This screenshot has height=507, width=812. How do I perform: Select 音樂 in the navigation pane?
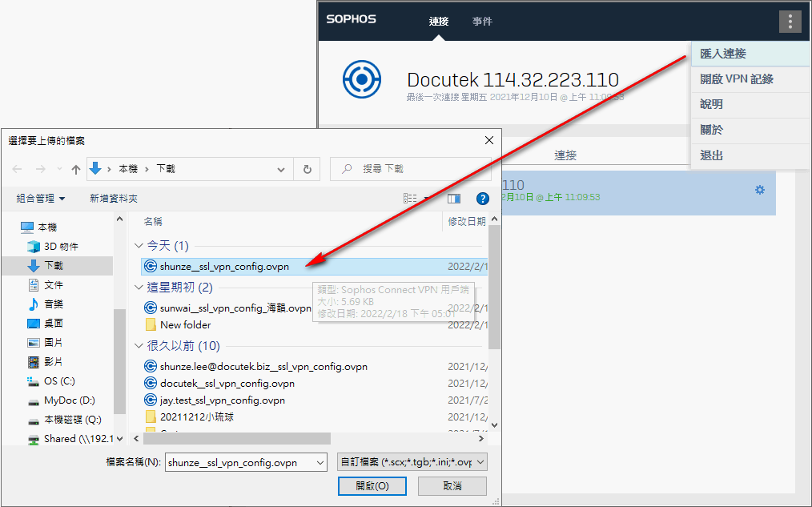coord(54,304)
